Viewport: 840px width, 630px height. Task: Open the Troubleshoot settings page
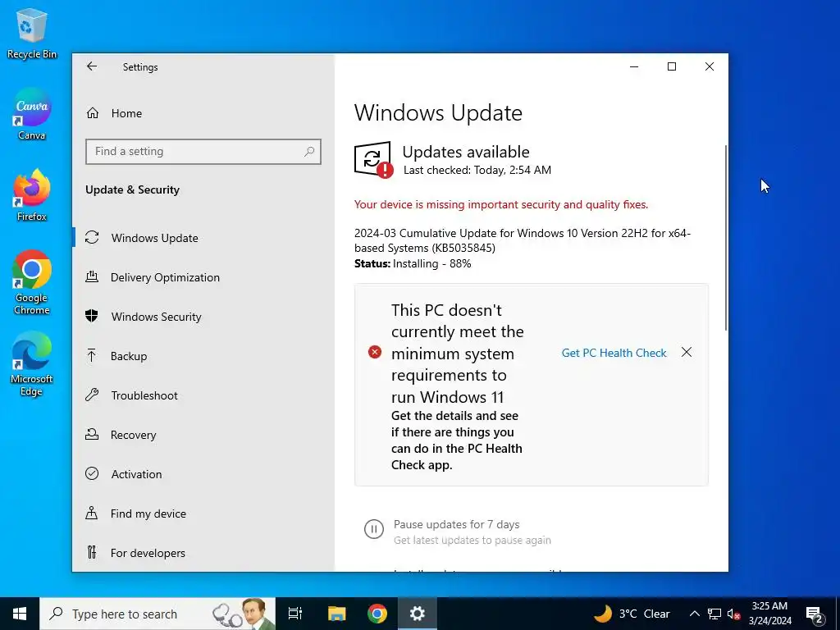(144, 395)
